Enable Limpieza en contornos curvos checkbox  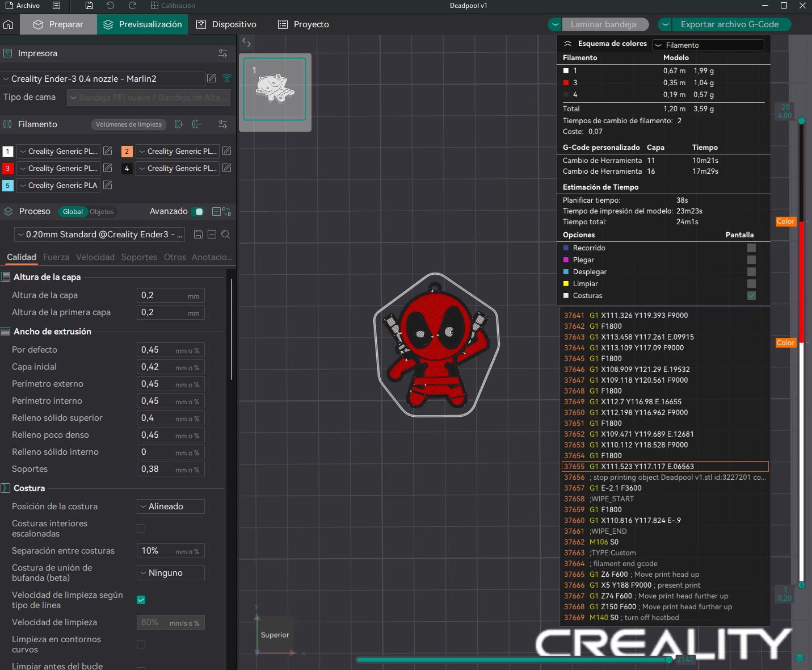(x=141, y=644)
